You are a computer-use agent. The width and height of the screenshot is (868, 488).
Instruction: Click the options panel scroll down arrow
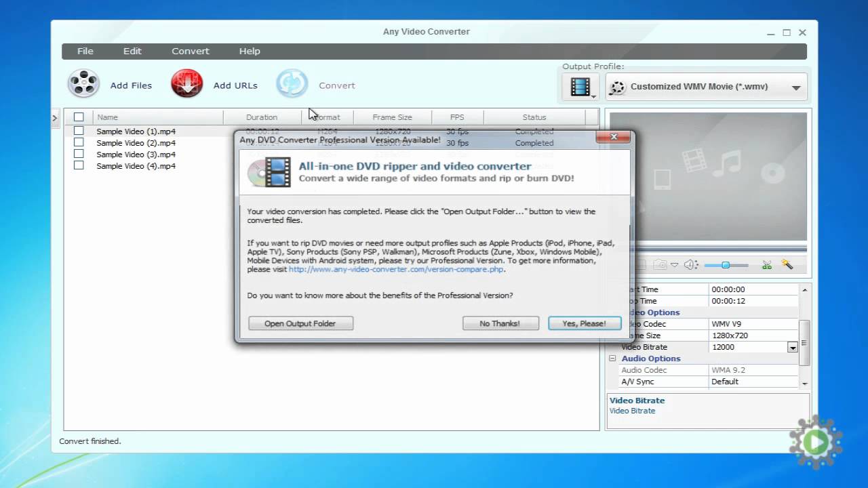(804, 384)
